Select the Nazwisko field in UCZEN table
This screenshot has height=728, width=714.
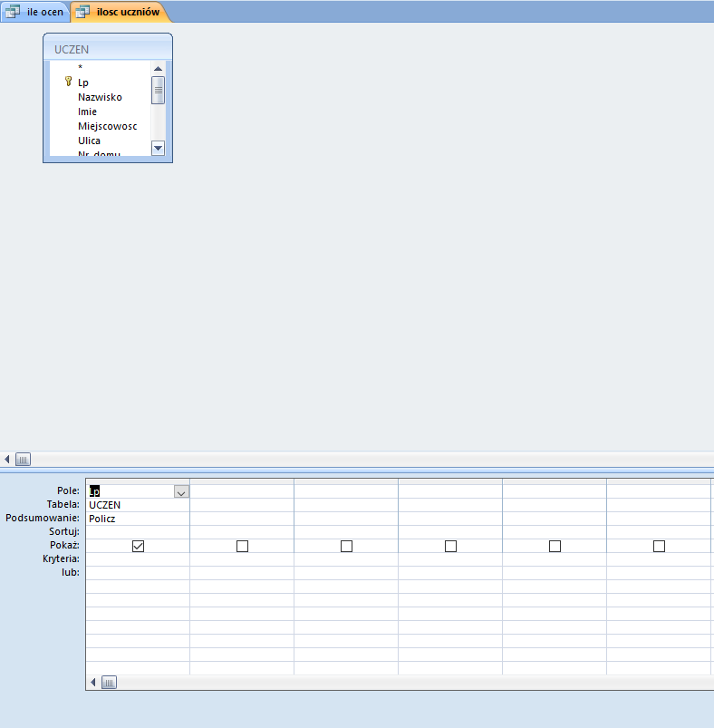(x=100, y=97)
